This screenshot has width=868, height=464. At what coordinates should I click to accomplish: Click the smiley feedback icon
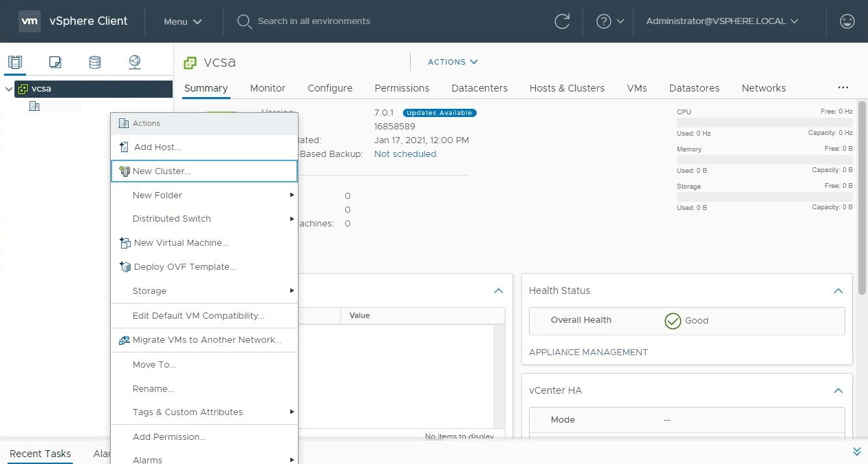(x=847, y=21)
